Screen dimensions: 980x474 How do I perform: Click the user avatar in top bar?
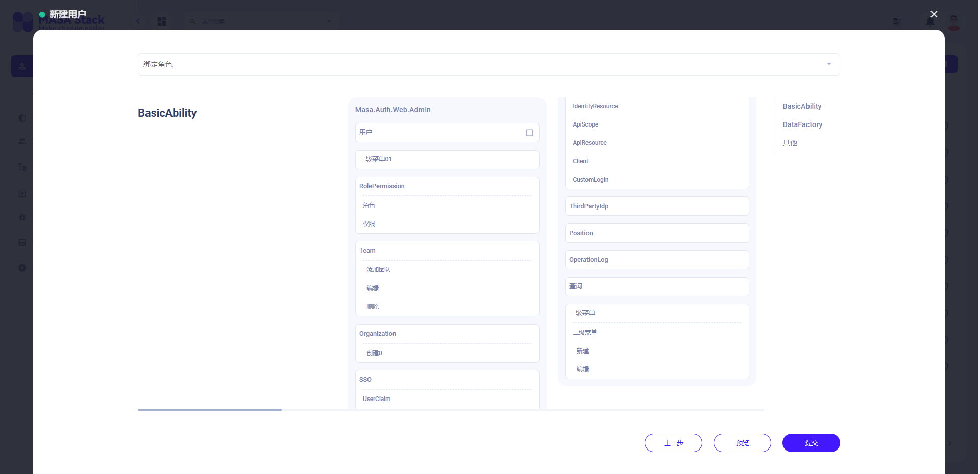(x=953, y=22)
